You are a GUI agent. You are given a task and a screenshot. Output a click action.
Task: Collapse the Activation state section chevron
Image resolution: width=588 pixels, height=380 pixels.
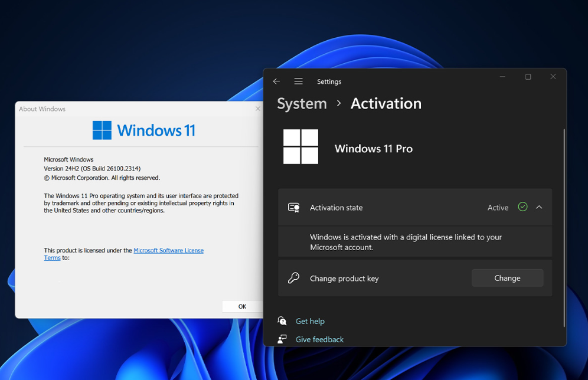pos(539,207)
